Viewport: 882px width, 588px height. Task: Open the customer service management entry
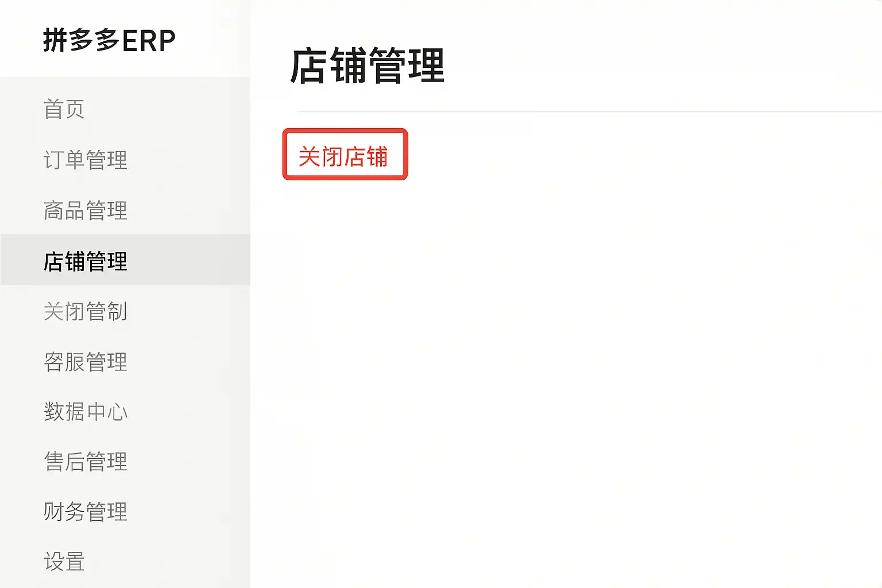[x=125, y=361]
